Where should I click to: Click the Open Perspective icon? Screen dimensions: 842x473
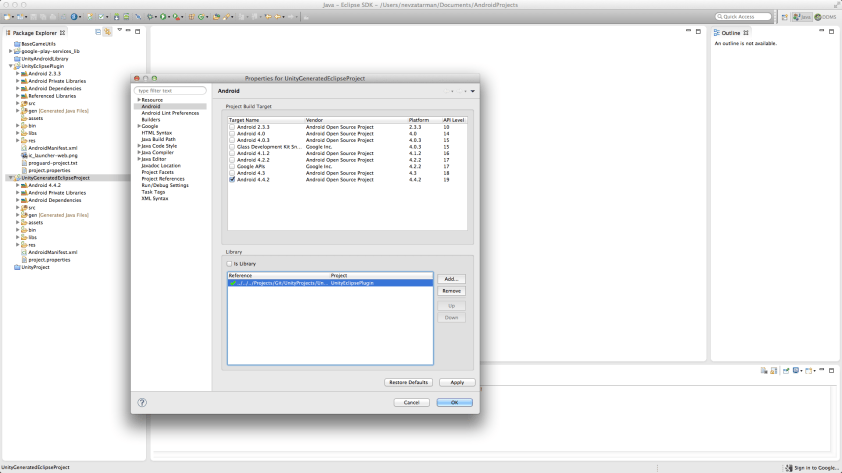(x=785, y=17)
